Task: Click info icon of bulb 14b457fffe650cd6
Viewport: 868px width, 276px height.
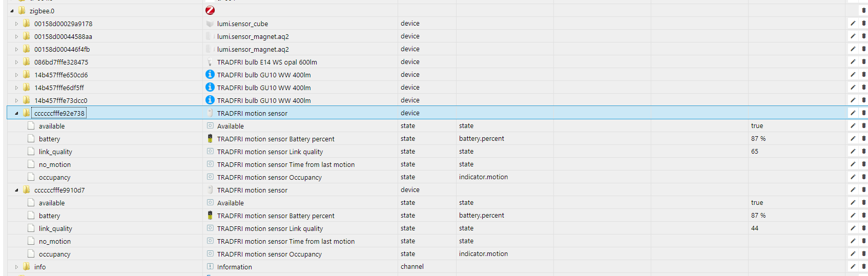Action: (x=210, y=74)
